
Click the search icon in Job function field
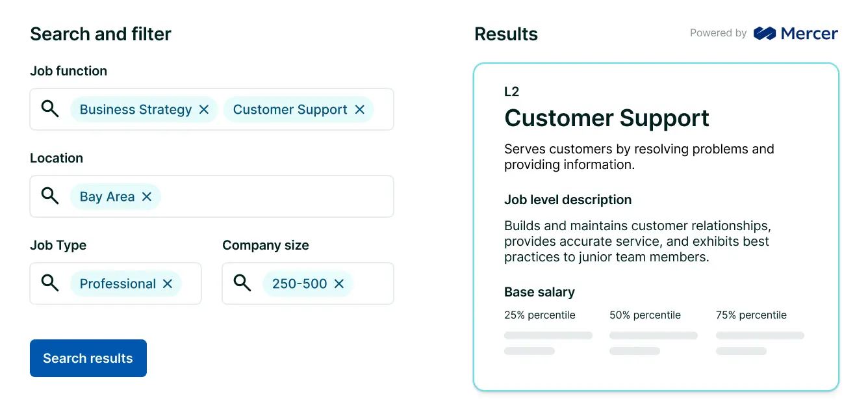coord(50,109)
